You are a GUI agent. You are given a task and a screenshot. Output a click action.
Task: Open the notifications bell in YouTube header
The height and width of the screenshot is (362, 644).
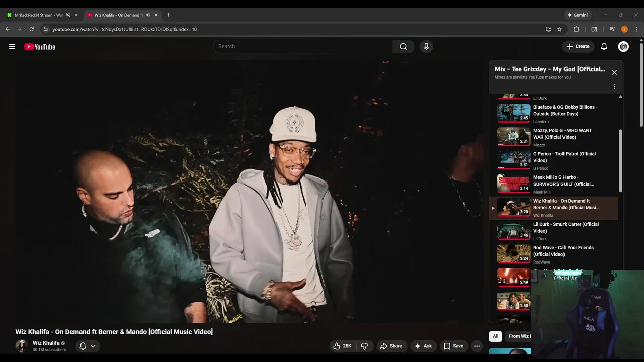point(604,47)
